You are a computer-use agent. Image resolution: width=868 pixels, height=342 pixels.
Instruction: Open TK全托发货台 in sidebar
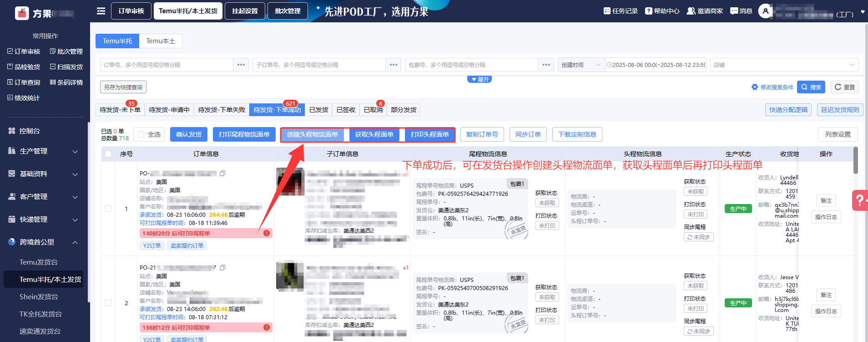click(x=40, y=314)
